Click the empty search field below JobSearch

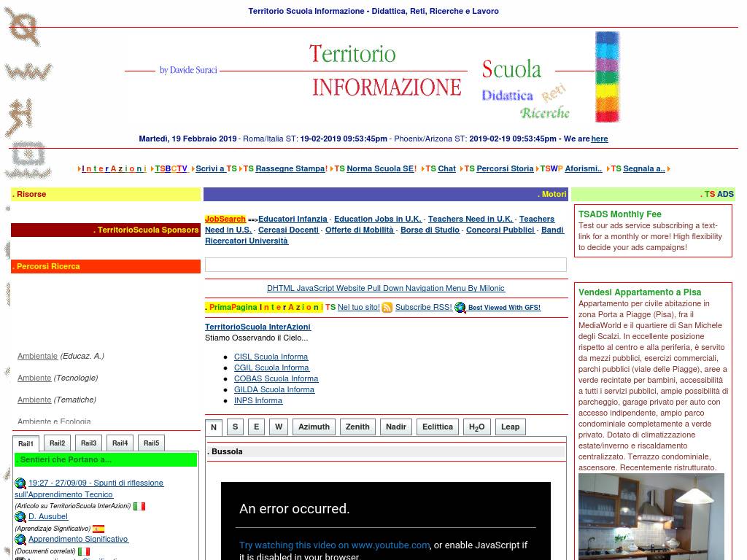[x=385, y=265]
